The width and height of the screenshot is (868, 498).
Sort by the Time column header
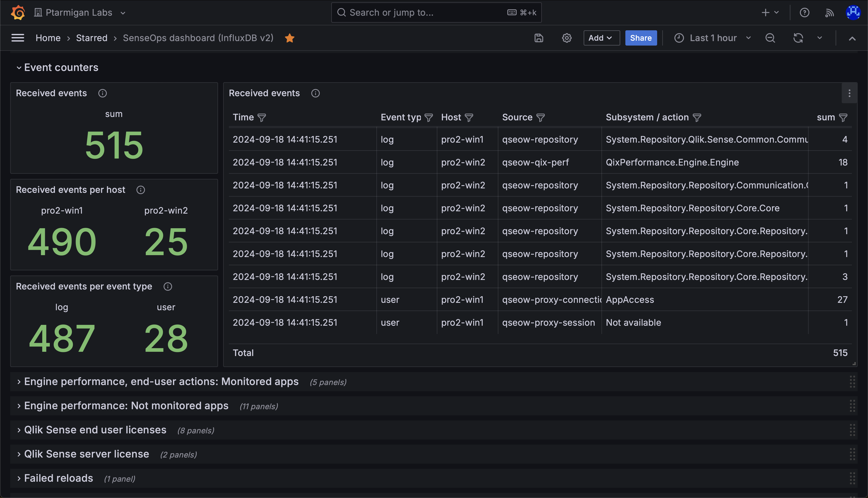(243, 117)
